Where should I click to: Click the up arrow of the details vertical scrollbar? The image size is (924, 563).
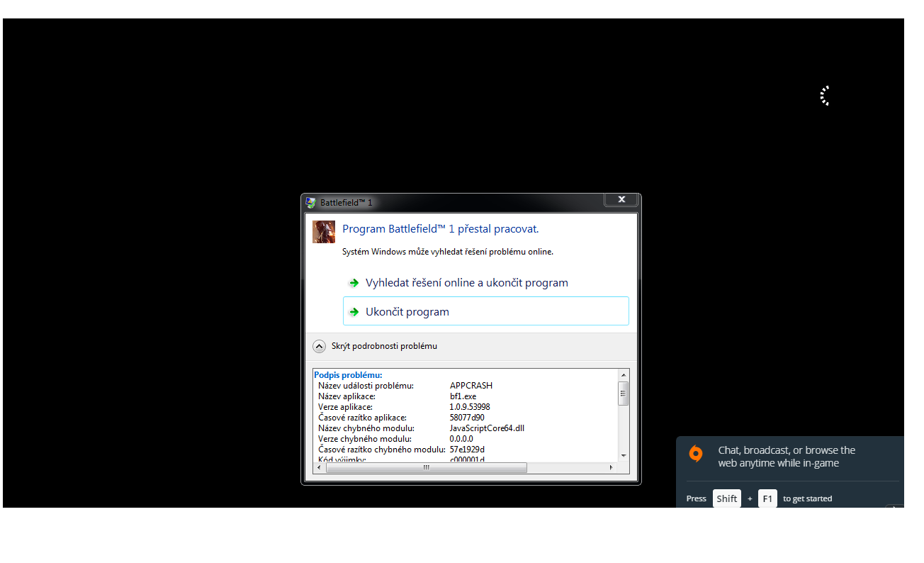(x=624, y=375)
